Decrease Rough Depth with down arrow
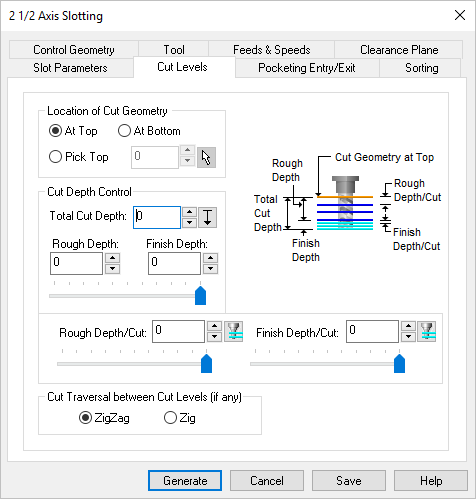The width and height of the screenshot is (476, 499). click(112, 269)
